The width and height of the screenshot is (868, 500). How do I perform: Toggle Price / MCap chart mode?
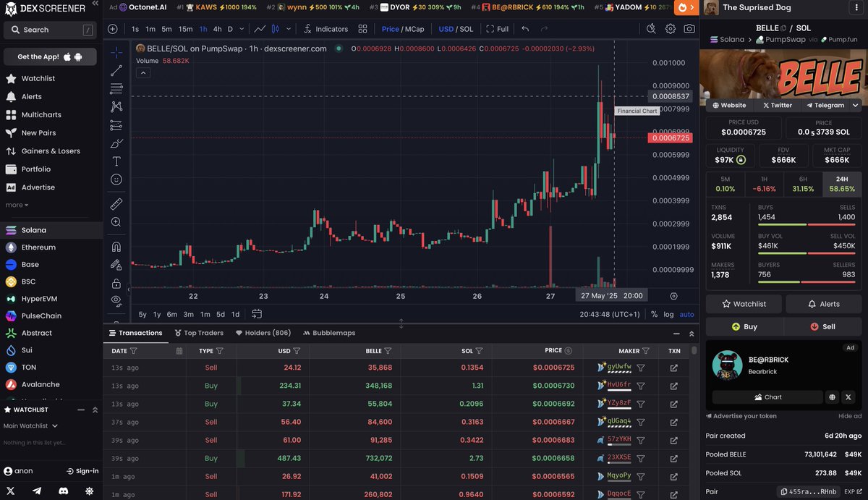click(403, 29)
